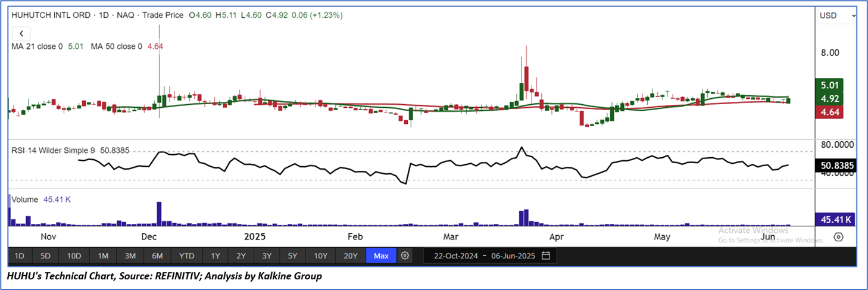The height and width of the screenshot is (290, 868).
Task: Click the green 5.01 price axis tag
Action: 829,85
